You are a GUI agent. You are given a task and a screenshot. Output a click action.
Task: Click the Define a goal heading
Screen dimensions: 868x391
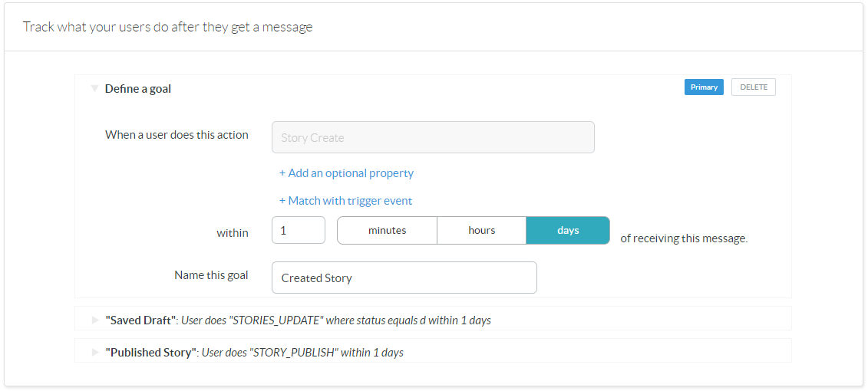click(x=138, y=89)
